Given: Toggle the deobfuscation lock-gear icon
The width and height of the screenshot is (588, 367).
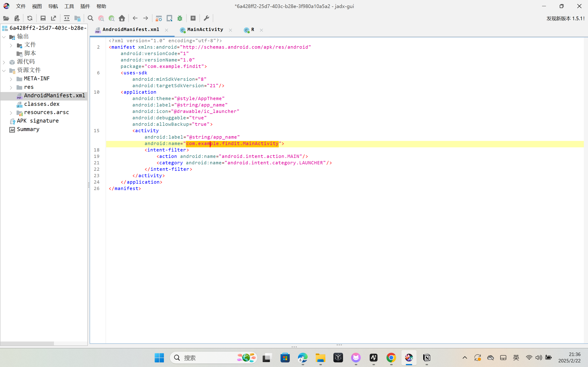Looking at the screenshot, I should pos(159,18).
